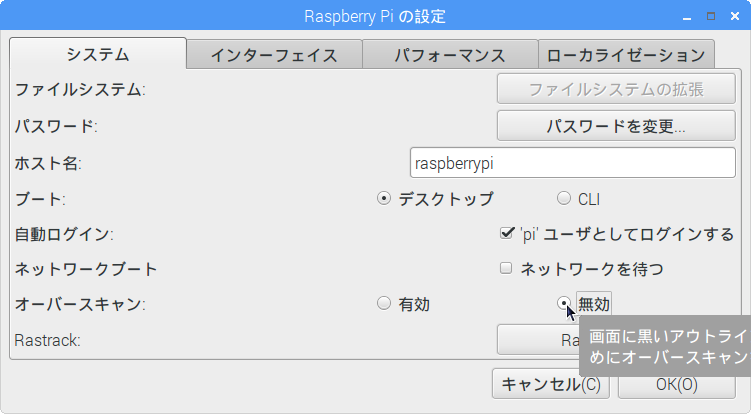This screenshot has height=414, width=751.
Task: Click the Rastrack button
Action: [x=537, y=340]
